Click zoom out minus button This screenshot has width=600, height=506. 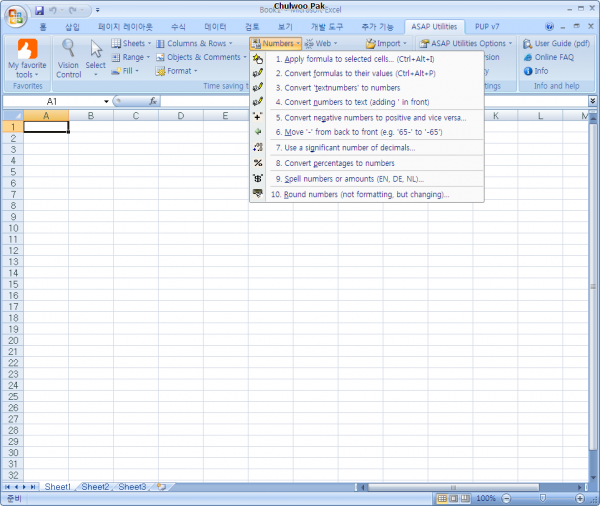pyautogui.click(x=506, y=498)
